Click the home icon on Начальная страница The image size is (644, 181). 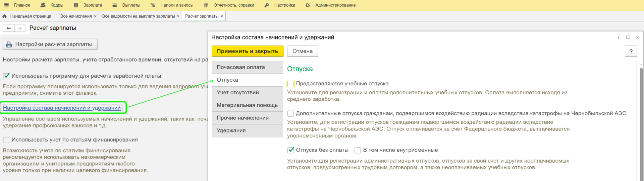(5, 16)
